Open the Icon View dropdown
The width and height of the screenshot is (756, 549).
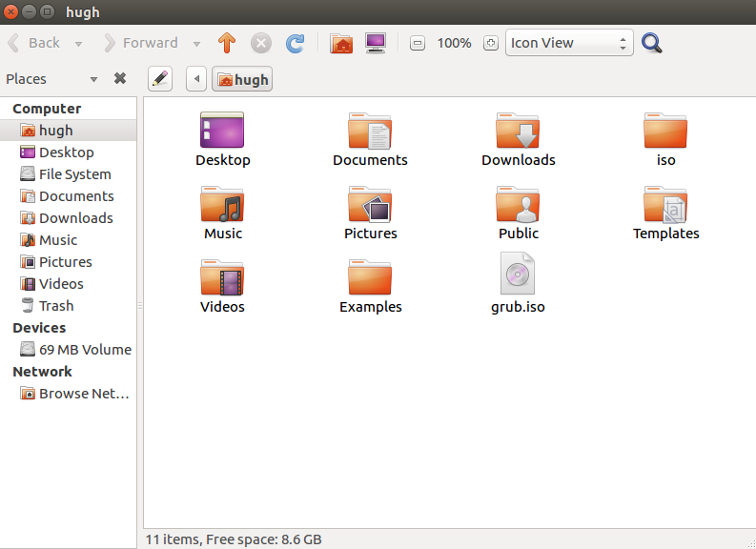click(570, 43)
